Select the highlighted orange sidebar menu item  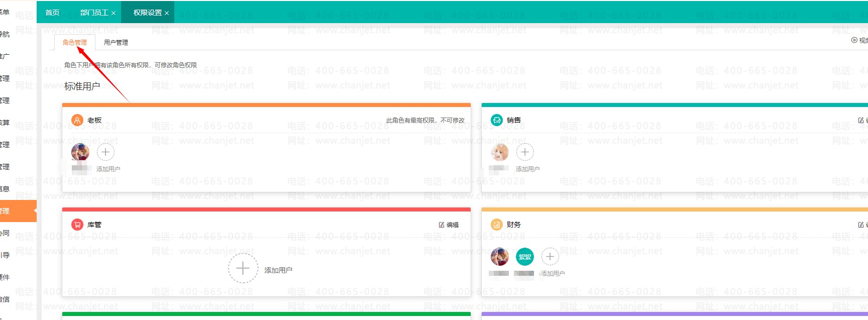tap(18, 211)
